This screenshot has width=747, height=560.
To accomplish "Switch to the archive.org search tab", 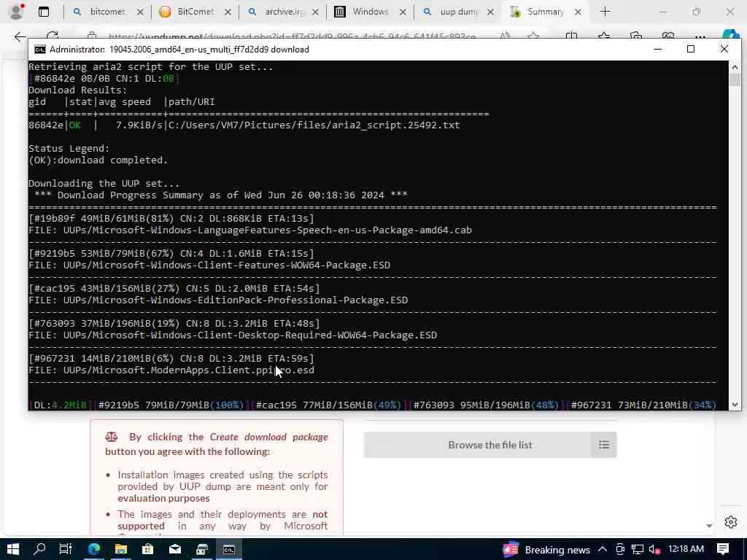I will [x=283, y=12].
